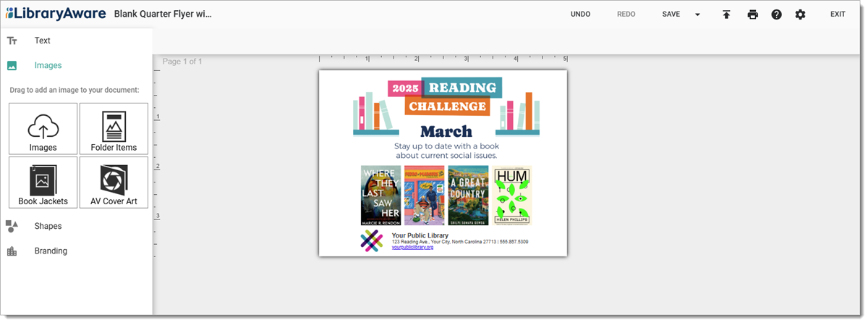Select the HUM book cover
This screenshot has width=868, height=323.
tap(512, 196)
